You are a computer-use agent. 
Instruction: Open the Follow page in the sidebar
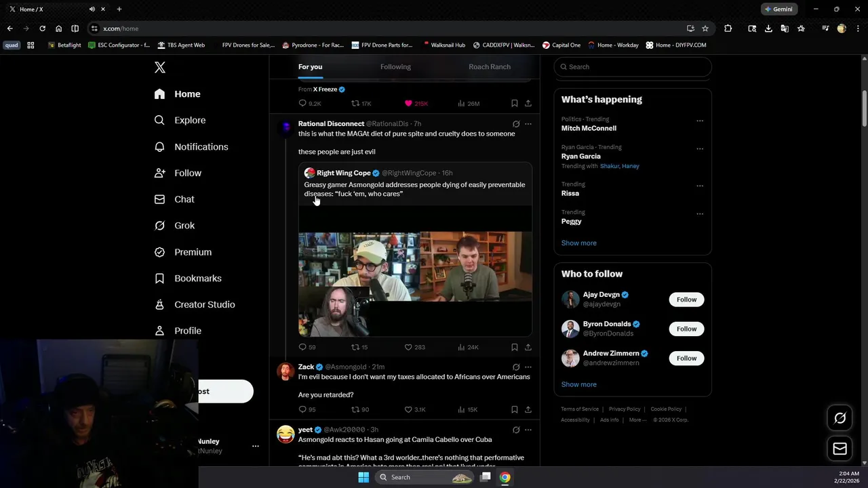click(178, 173)
